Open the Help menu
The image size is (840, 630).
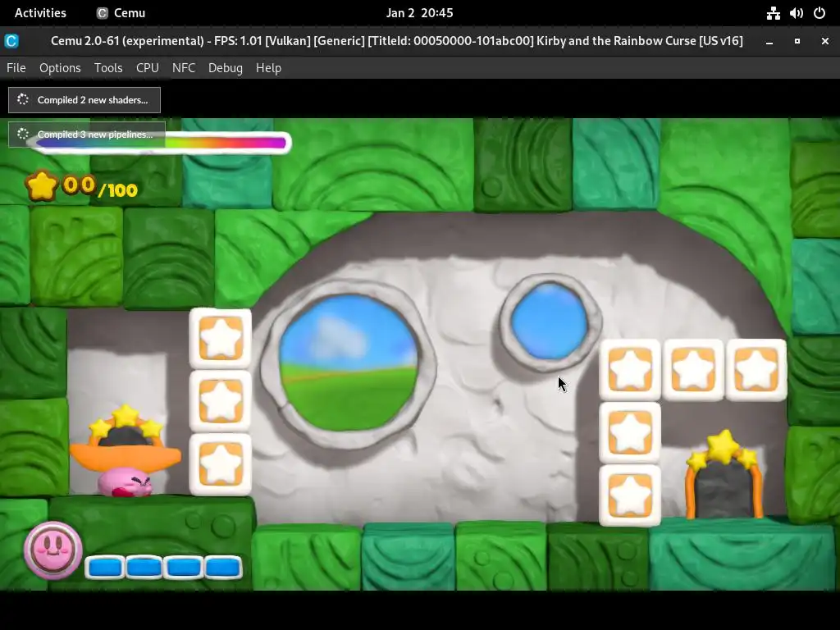tap(268, 68)
